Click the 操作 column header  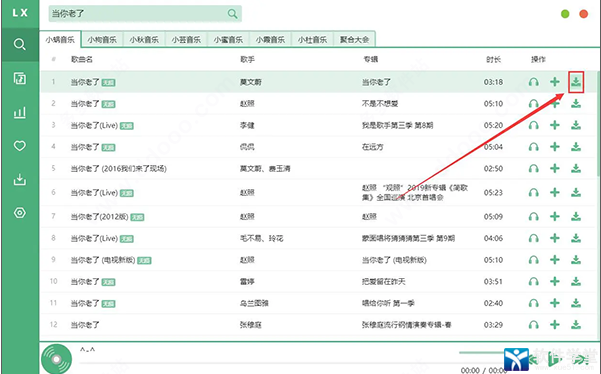[538, 59]
